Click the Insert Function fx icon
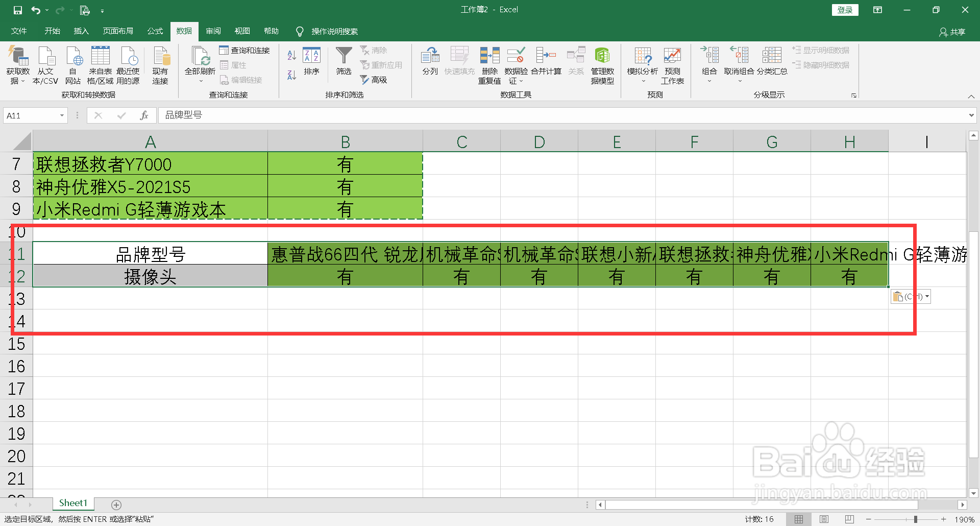Viewport: 980px width, 526px height. pyautogui.click(x=144, y=115)
